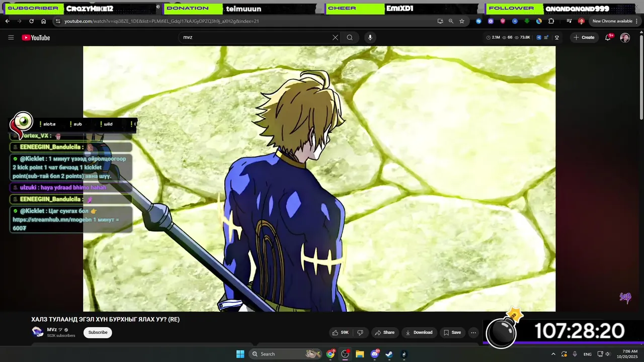The height and width of the screenshot is (362, 644).
Task: Dislike this video
Action: pyautogui.click(x=360, y=332)
